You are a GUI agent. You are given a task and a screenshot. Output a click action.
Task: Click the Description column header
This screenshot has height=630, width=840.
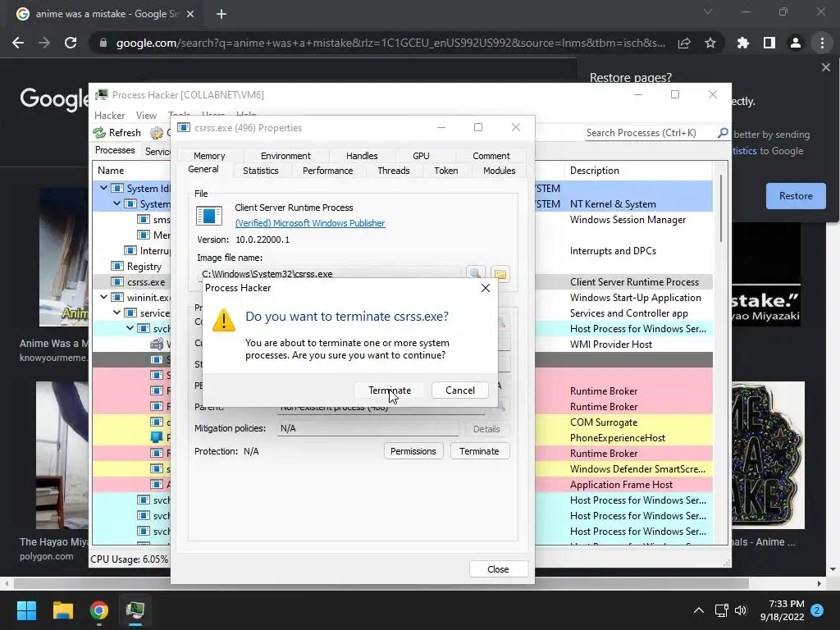594,171
